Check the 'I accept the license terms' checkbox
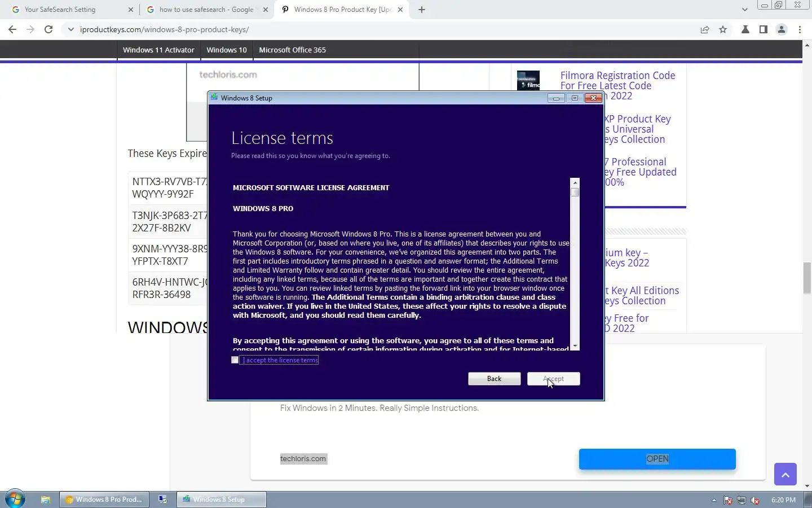812x508 pixels. coord(235,360)
